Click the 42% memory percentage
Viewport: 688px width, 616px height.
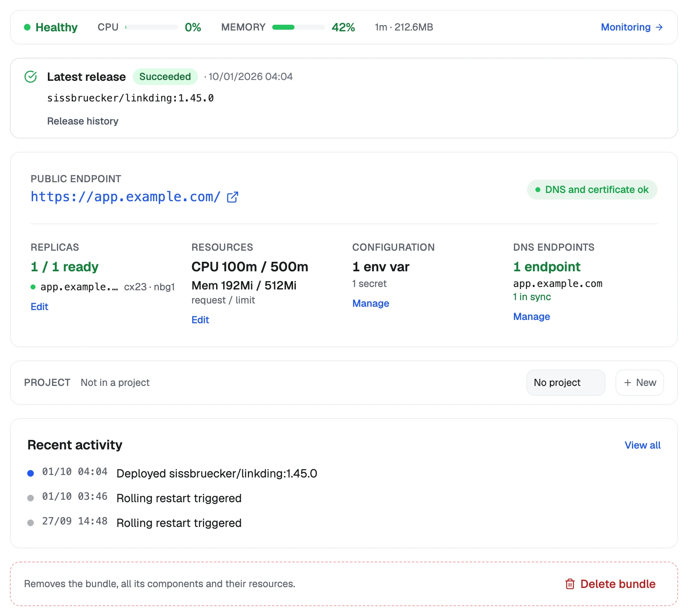(x=343, y=27)
